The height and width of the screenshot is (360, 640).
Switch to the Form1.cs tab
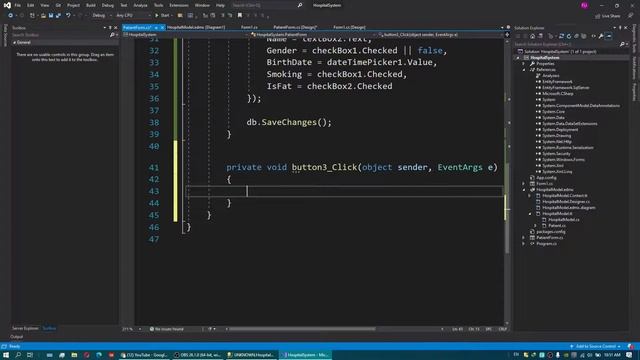[x=249, y=27]
